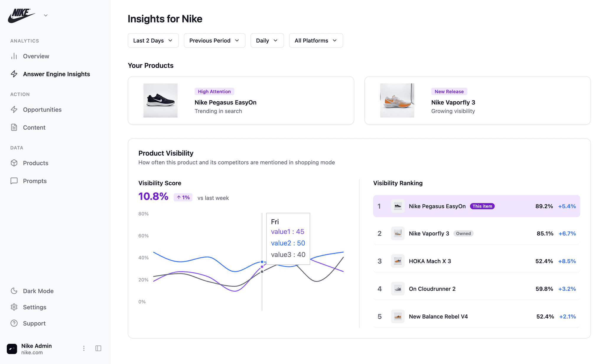605x364 pixels.
Task: Click the Nike swoosh logo
Action: (x=21, y=16)
